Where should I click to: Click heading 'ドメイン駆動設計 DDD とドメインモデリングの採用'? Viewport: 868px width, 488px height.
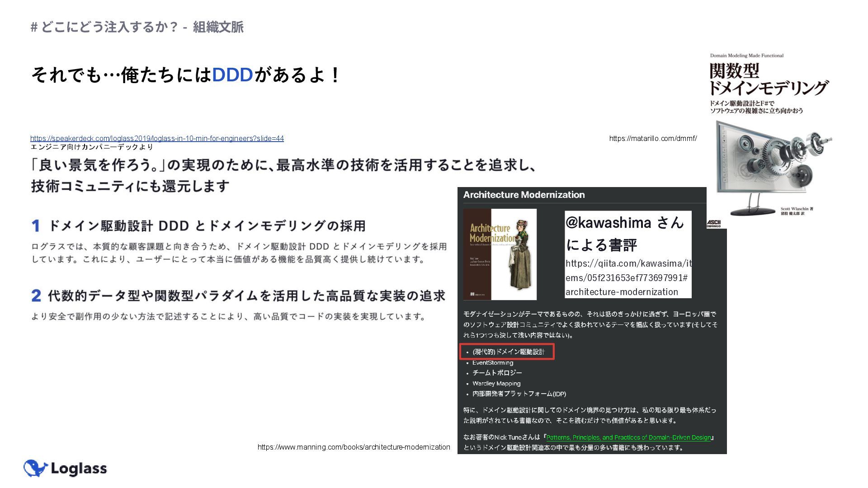click(x=207, y=225)
